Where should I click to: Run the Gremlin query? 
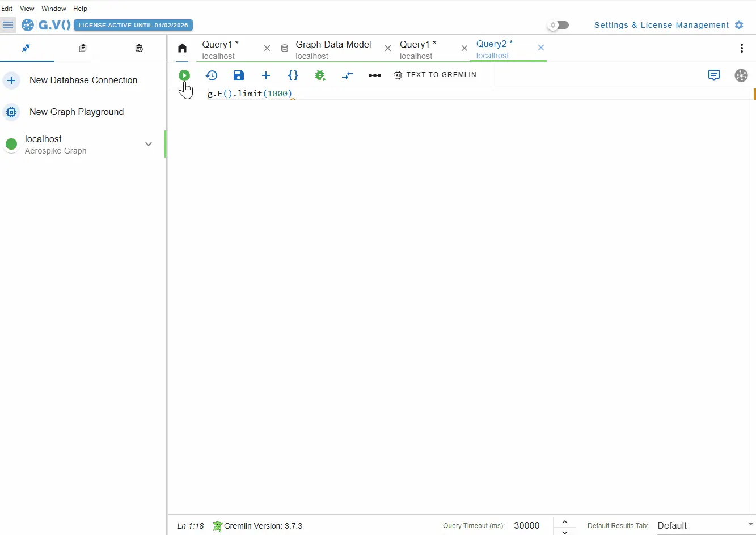pos(184,75)
